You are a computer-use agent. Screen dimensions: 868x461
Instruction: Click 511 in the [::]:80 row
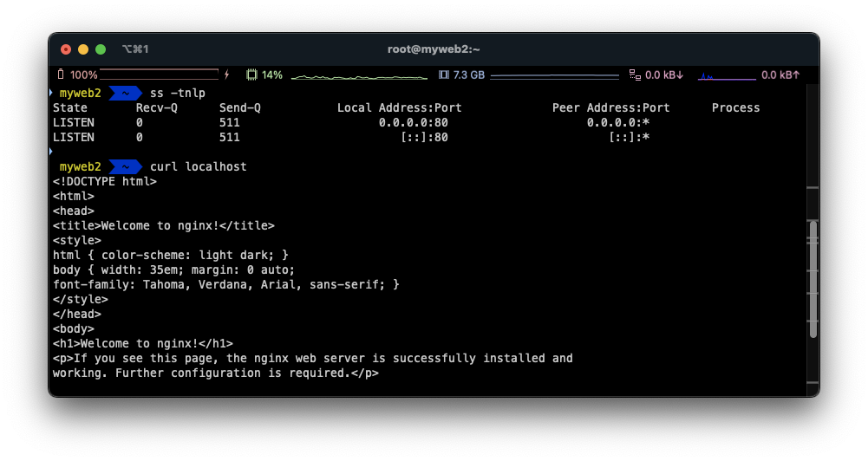click(x=229, y=137)
